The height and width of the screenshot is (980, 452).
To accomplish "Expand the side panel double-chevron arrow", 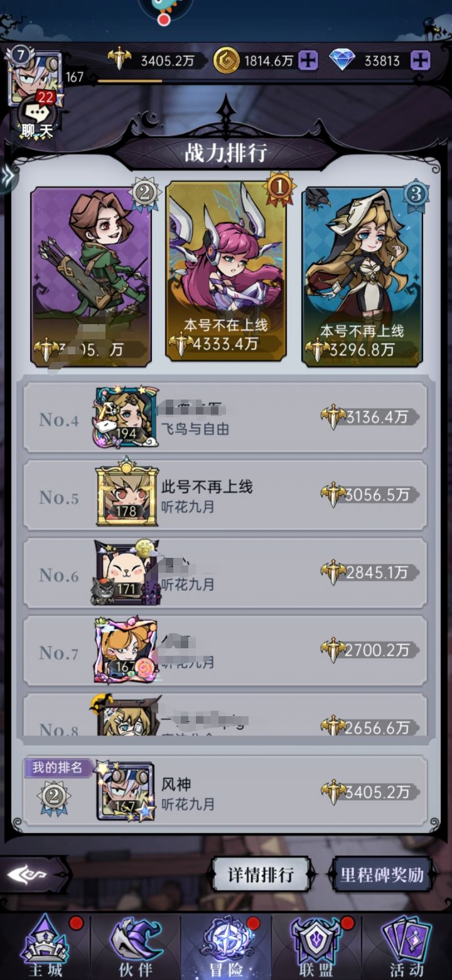I will pyautogui.click(x=8, y=178).
